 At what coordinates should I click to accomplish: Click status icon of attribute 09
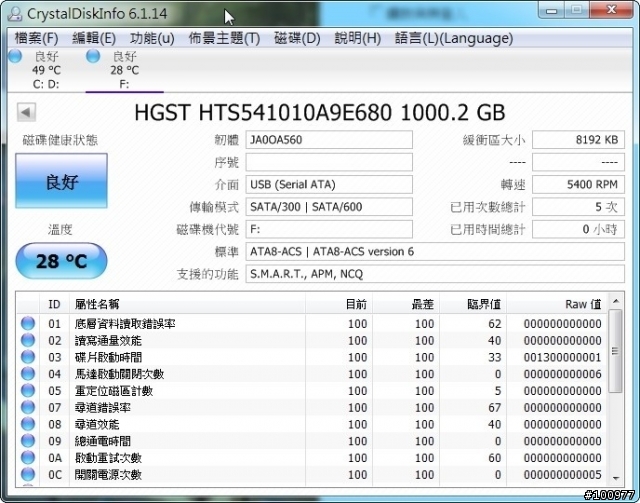tap(28, 441)
